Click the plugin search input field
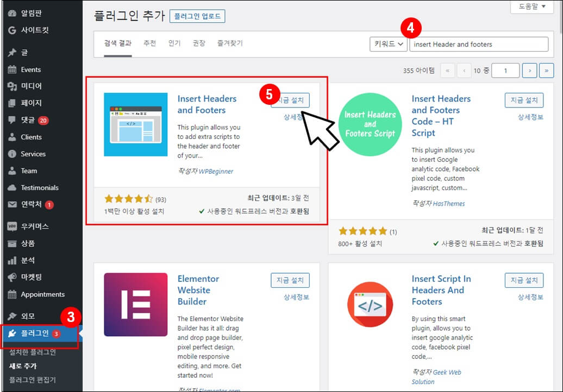The height and width of the screenshot is (392, 563). [479, 44]
